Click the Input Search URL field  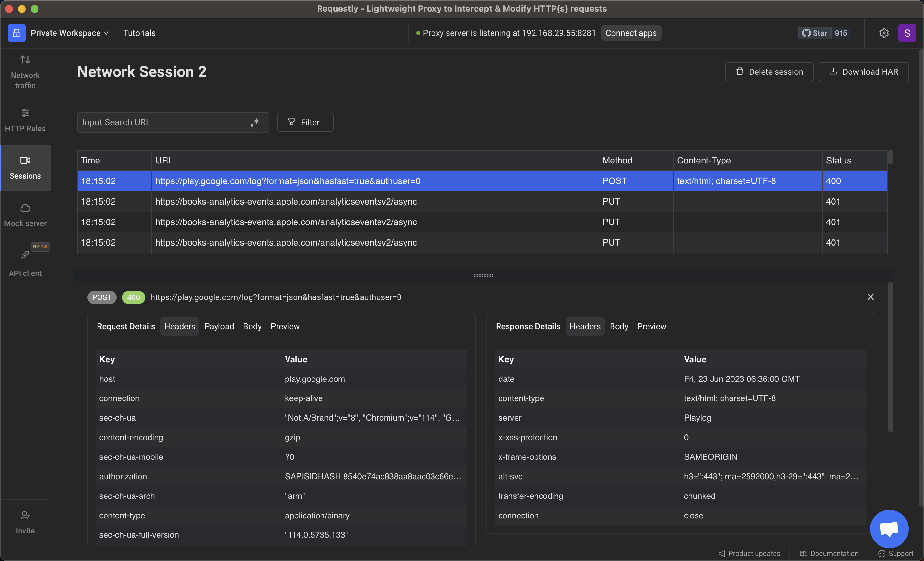click(x=173, y=122)
